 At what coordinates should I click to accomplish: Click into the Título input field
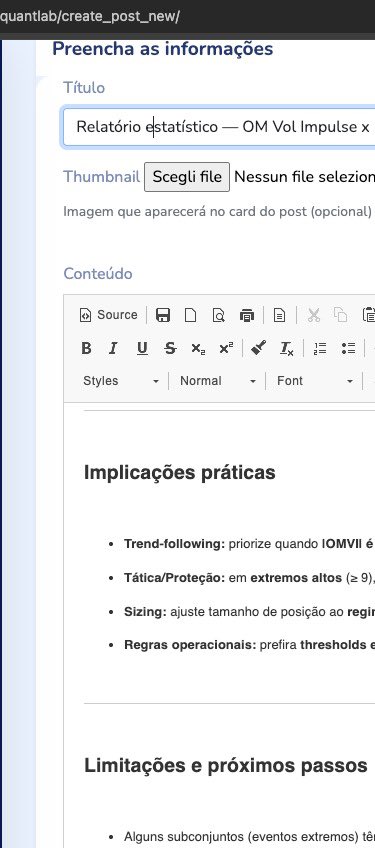(x=219, y=127)
